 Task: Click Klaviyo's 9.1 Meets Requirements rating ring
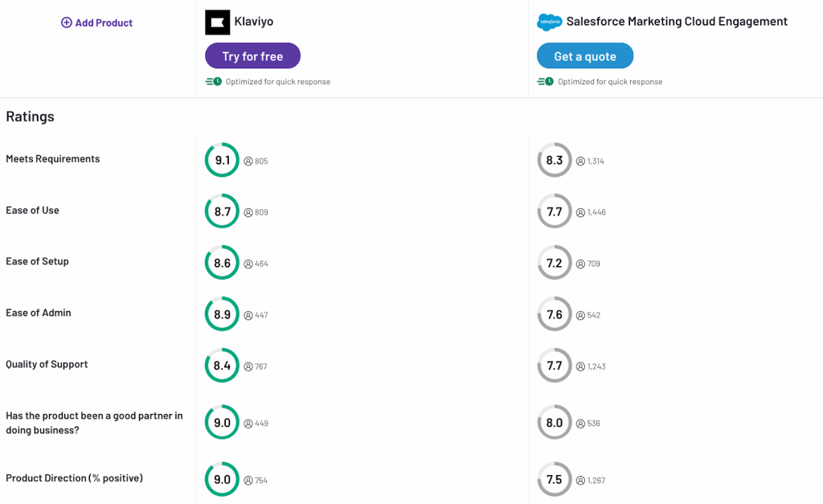point(222,160)
